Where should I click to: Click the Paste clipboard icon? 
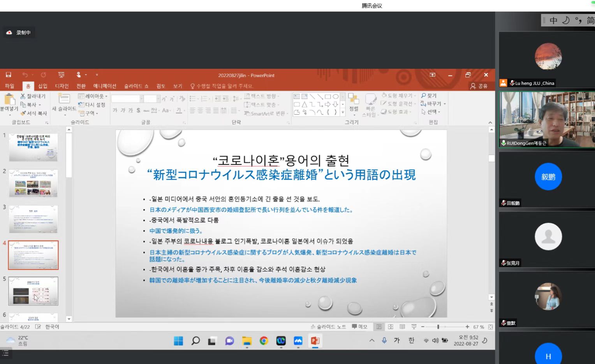[x=9, y=100]
